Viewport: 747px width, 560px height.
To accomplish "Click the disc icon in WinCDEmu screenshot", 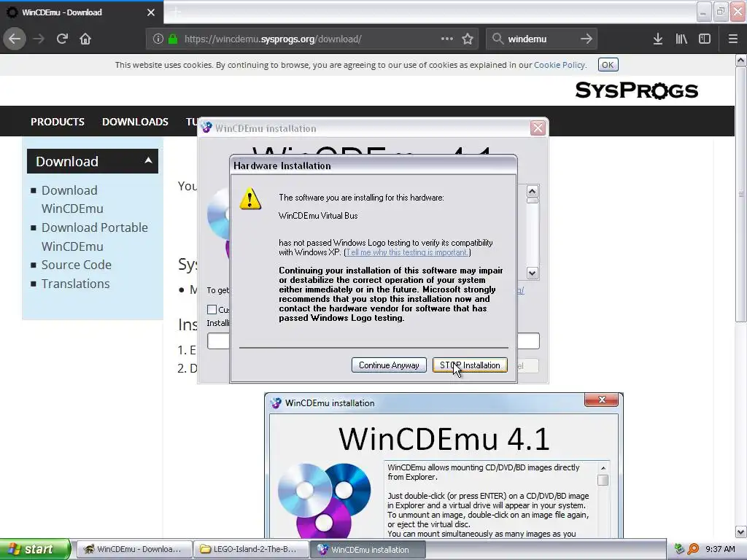I will point(324,500).
